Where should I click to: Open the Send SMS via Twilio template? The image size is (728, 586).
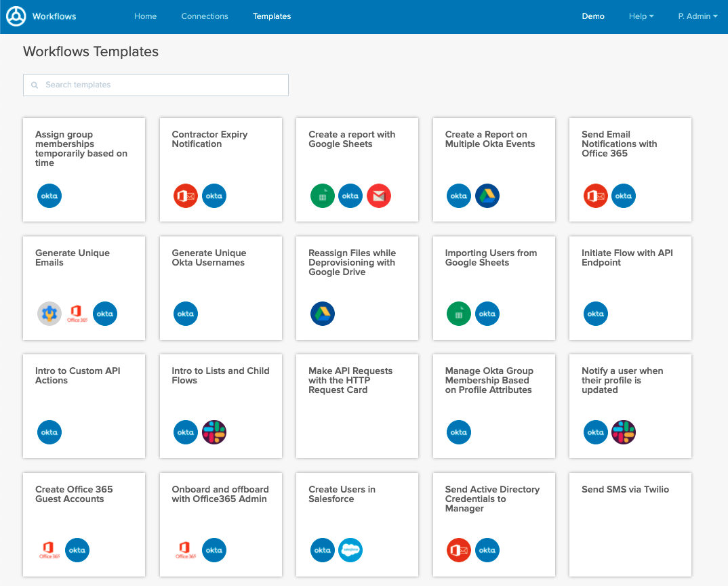[x=630, y=524]
